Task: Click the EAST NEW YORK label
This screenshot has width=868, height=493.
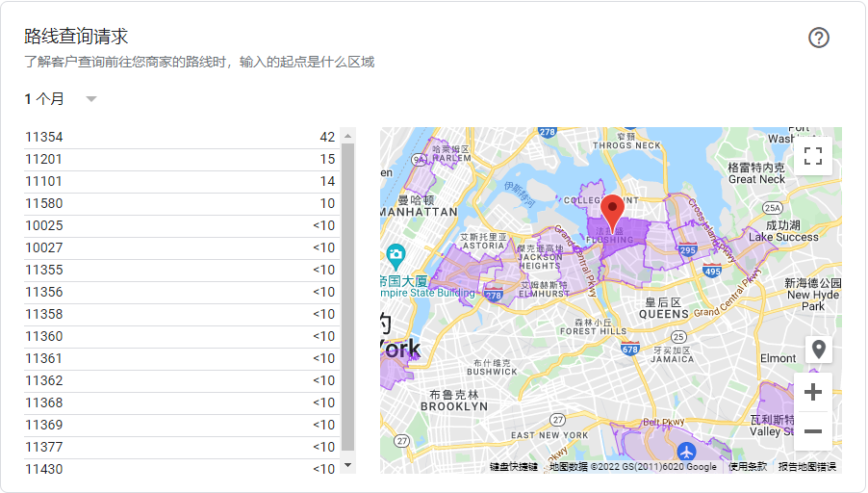Action: point(549,435)
